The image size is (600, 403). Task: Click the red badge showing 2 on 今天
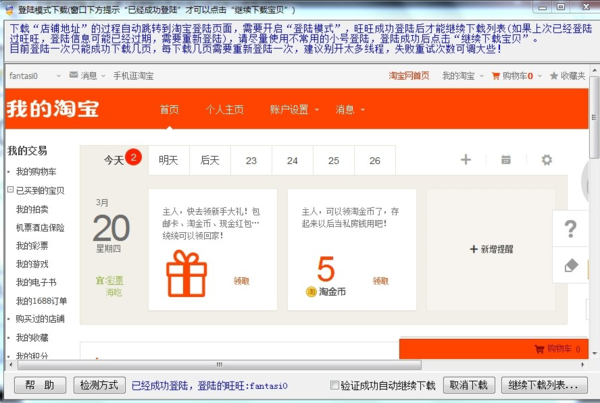[133, 157]
